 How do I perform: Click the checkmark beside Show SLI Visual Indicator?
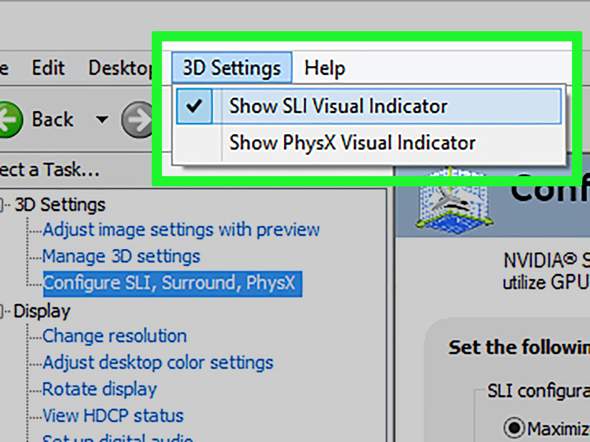[194, 106]
